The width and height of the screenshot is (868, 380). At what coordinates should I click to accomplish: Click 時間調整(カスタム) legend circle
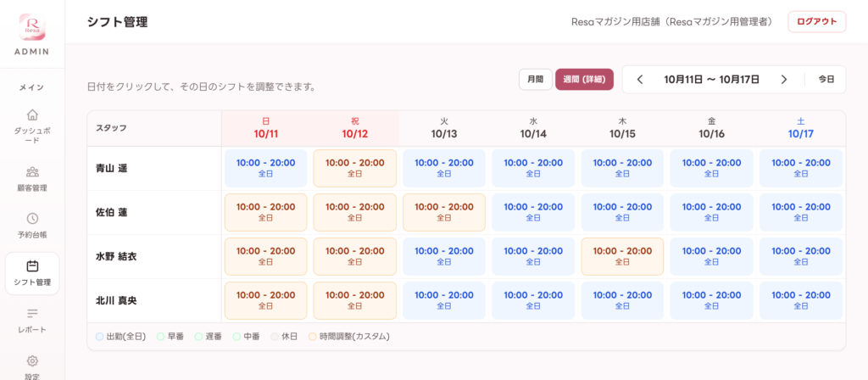(313, 336)
